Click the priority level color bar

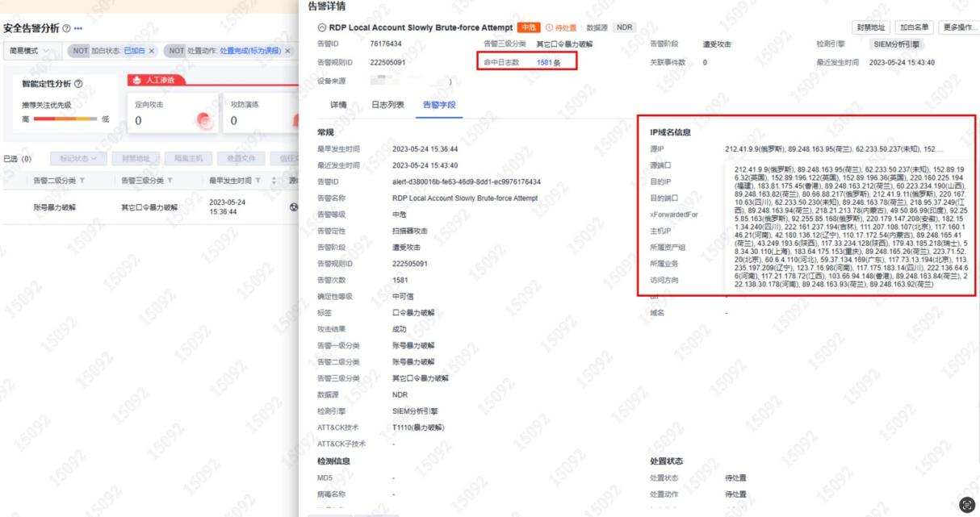65,119
